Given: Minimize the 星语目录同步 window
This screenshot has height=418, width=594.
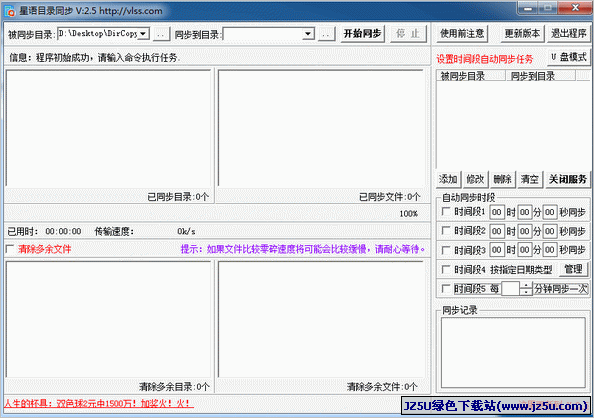Looking at the screenshot, I should [x=528, y=8].
